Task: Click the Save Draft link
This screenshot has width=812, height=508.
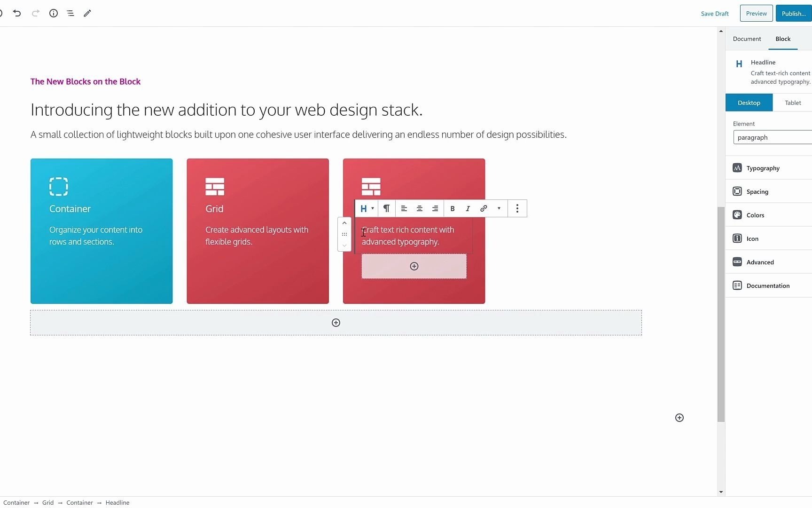Action: pyautogui.click(x=715, y=14)
